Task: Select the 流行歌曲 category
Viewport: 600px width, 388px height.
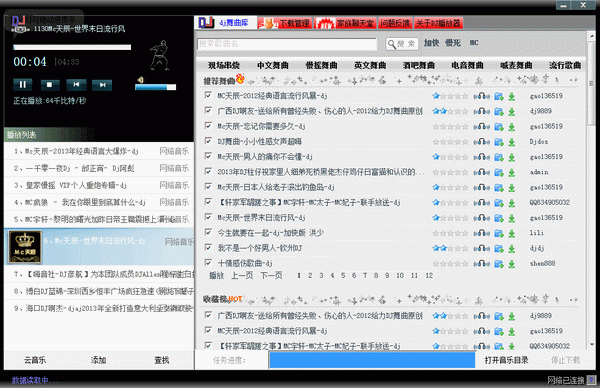Action: (565, 65)
